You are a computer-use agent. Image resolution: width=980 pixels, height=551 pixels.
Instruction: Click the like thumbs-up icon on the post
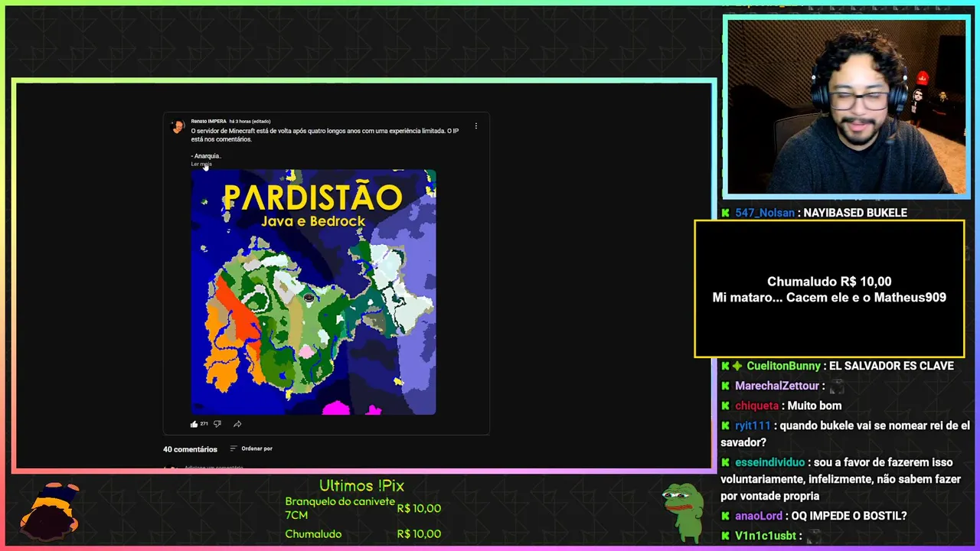click(194, 424)
